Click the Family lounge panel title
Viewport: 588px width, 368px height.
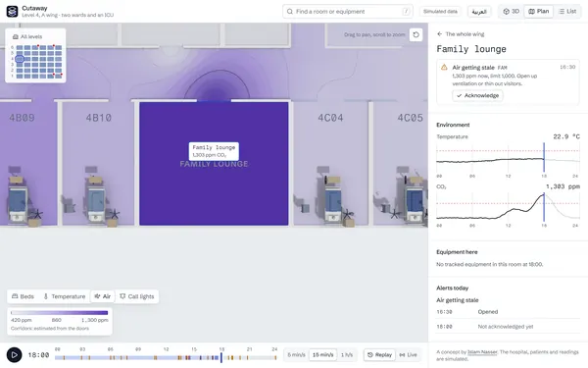471,49
